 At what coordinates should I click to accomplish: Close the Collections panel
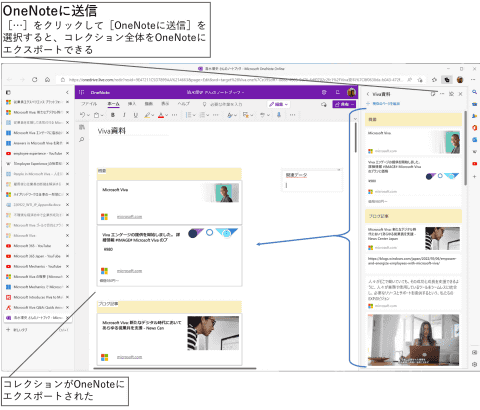[x=460, y=94]
